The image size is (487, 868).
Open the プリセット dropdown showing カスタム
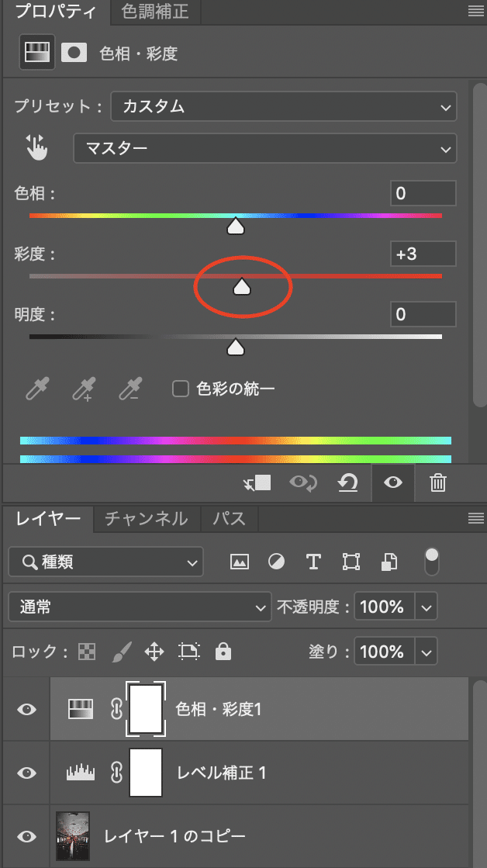pos(284,106)
